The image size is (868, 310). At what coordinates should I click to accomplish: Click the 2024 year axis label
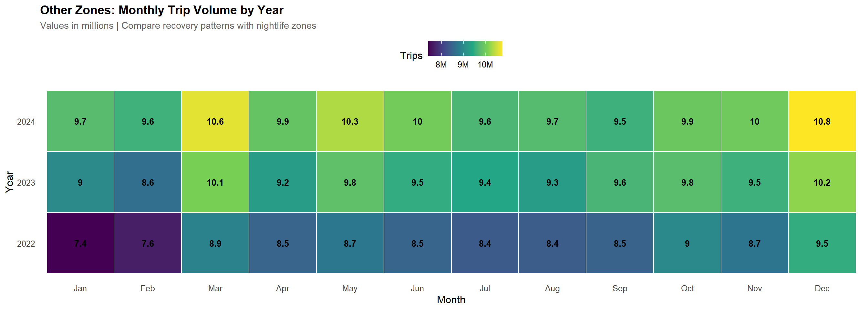(x=26, y=122)
